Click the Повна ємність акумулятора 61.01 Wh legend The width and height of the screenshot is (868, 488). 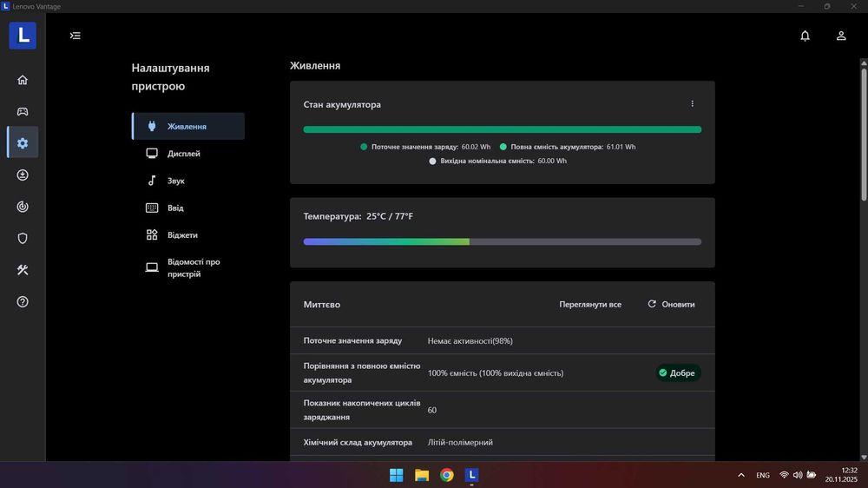(x=568, y=147)
